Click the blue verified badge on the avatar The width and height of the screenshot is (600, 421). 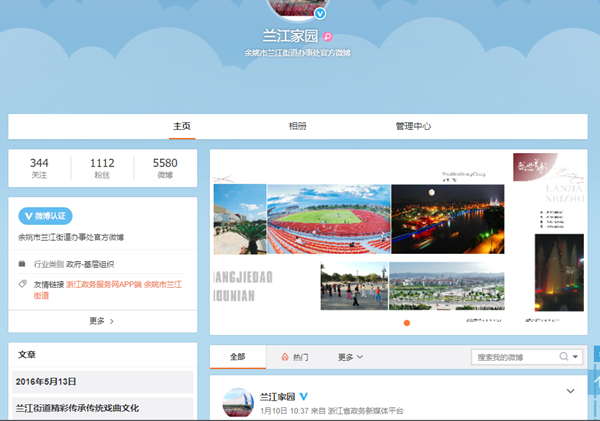320,14
